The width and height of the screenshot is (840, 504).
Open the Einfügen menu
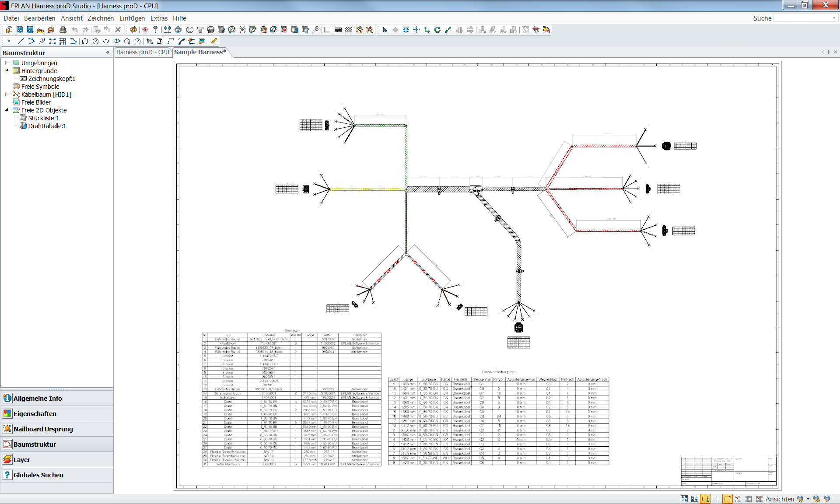(132, 18)
